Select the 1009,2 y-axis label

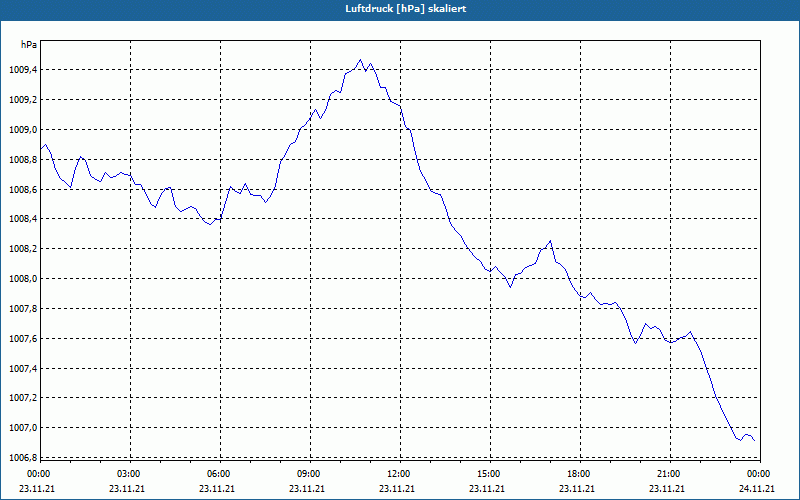23,100
